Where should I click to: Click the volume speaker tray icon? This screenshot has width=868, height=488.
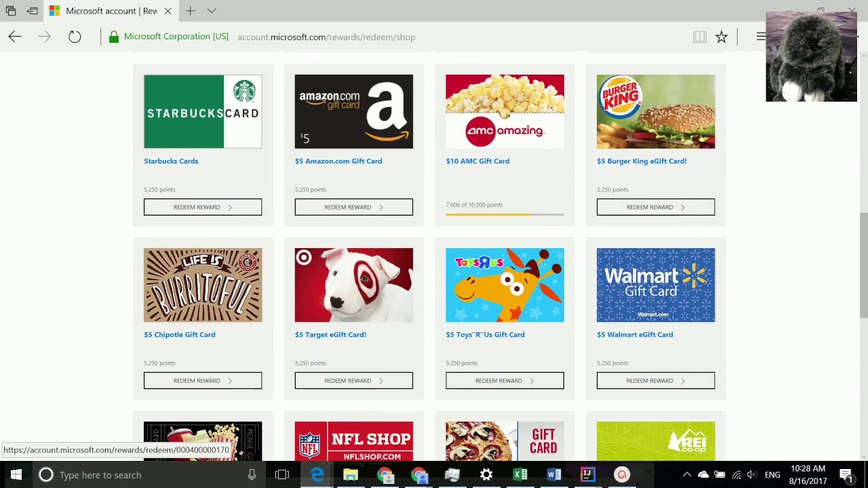coord(751,474)
